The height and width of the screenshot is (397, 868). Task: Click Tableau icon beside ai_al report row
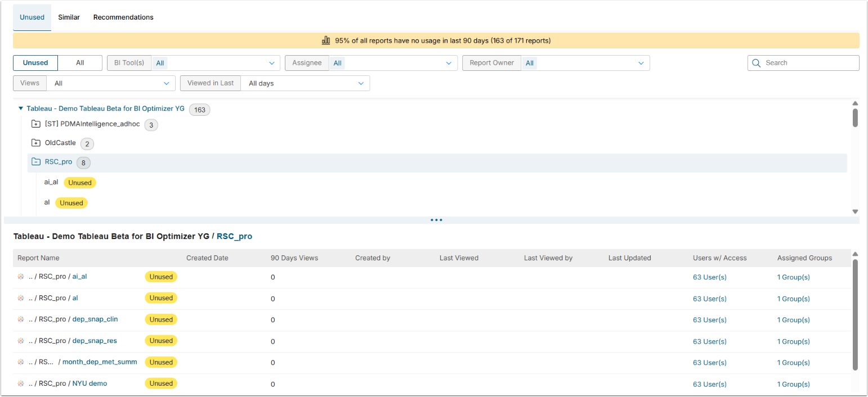coord(21,277)
